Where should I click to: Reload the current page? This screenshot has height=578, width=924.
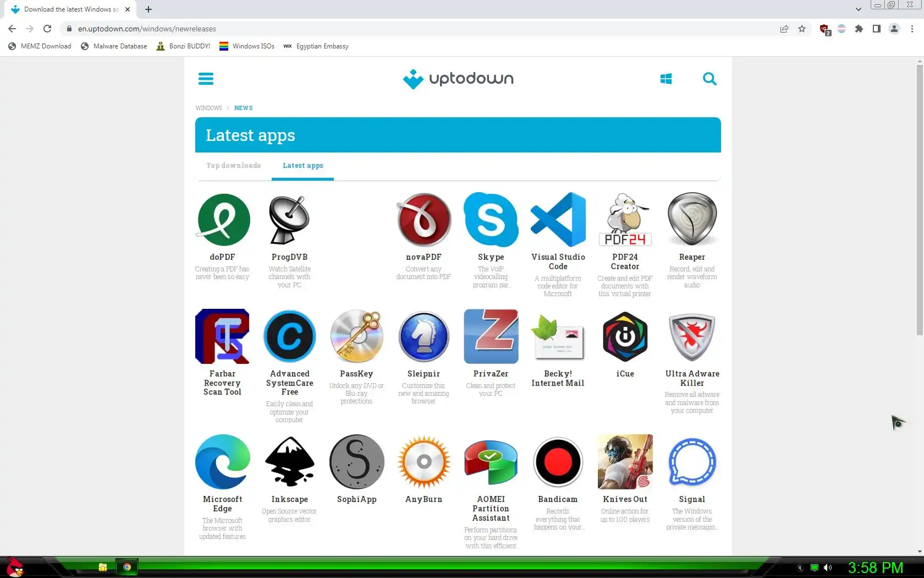[x=47, y=29]
